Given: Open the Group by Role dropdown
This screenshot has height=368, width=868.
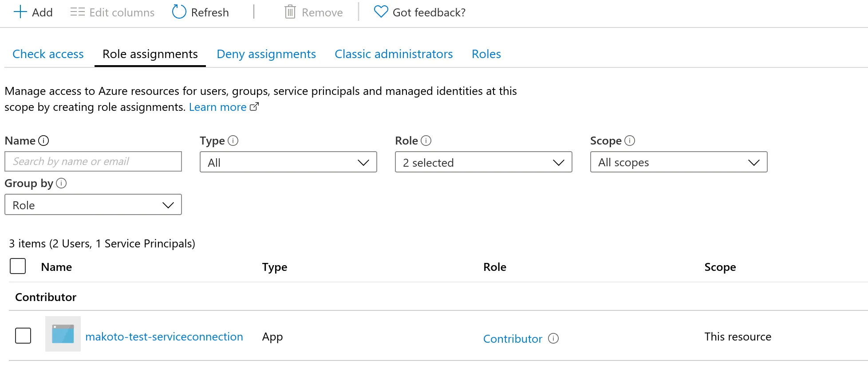Looking at the screenshot, I should pyautogui.click(x=93, y=205).
